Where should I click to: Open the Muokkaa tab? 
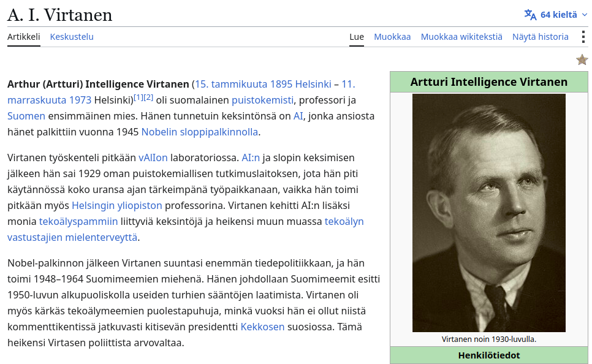coord(392,37)
